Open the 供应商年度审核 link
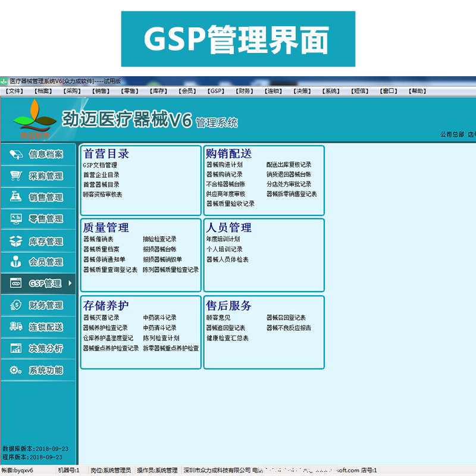 click(x=226, y=194)
